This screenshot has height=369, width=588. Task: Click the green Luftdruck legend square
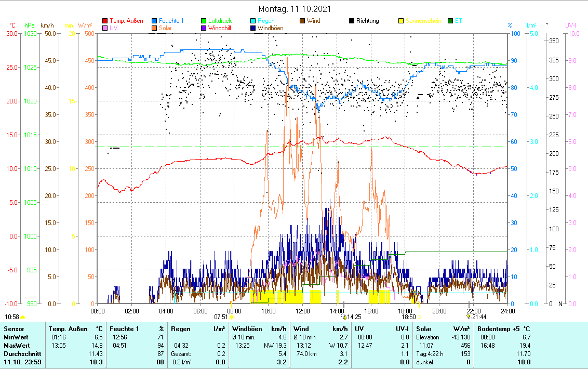(x=204, y=21)
